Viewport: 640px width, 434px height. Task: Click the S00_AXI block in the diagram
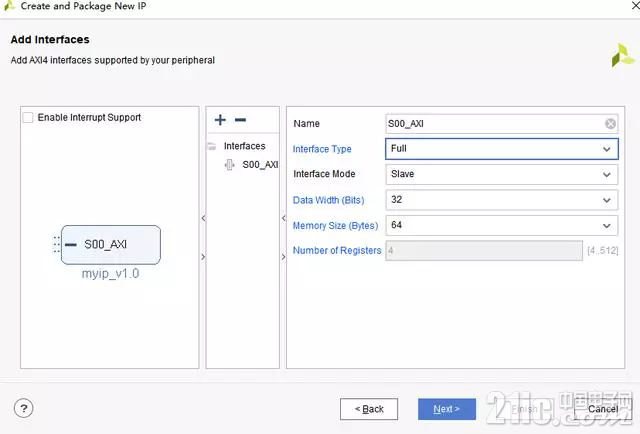click(x=111, y=245)
